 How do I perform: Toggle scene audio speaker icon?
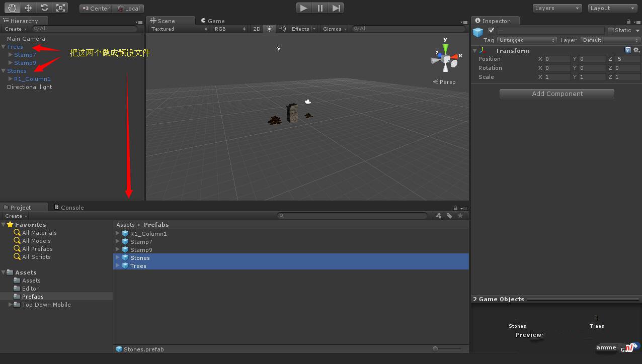[282, 29]
